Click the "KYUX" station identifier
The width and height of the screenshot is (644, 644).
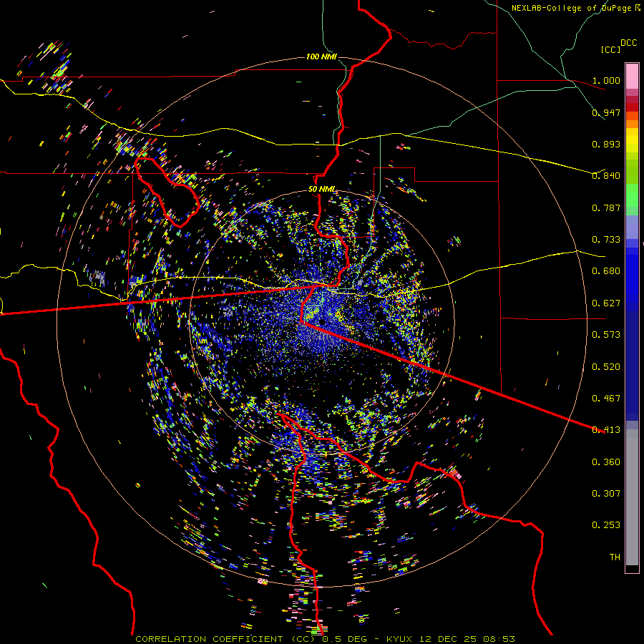pos(401,639)
